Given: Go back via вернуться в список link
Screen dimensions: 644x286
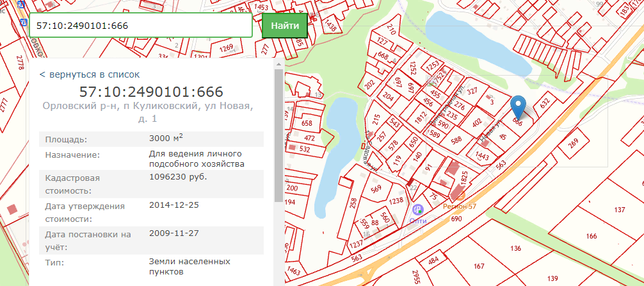Looking at the screenshot, I should [x=90, y=74].
